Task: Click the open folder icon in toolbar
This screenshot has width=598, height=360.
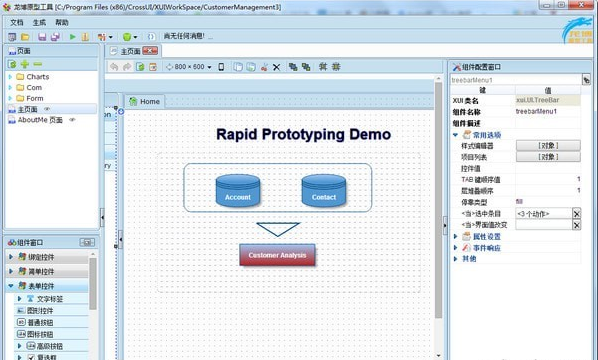Action: pos(25,37)
